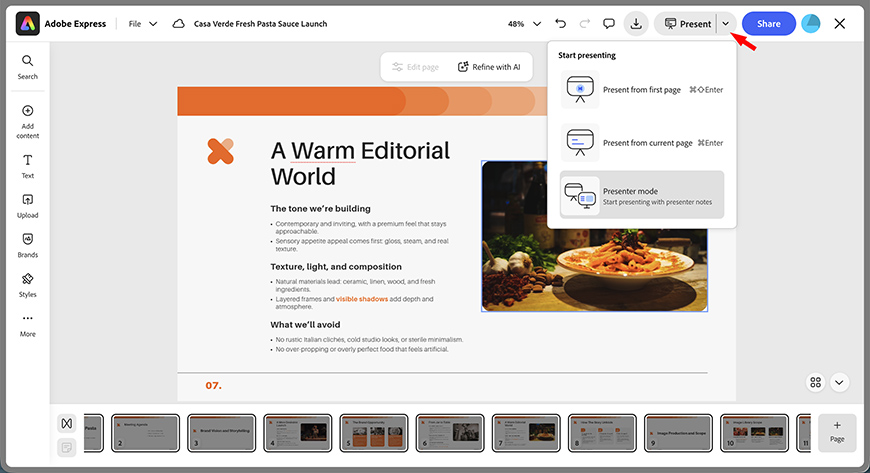Screen dimensions: 870x473
Task: Open the comments panel icon
Action: pyautogui.click(x=609, y=23)
